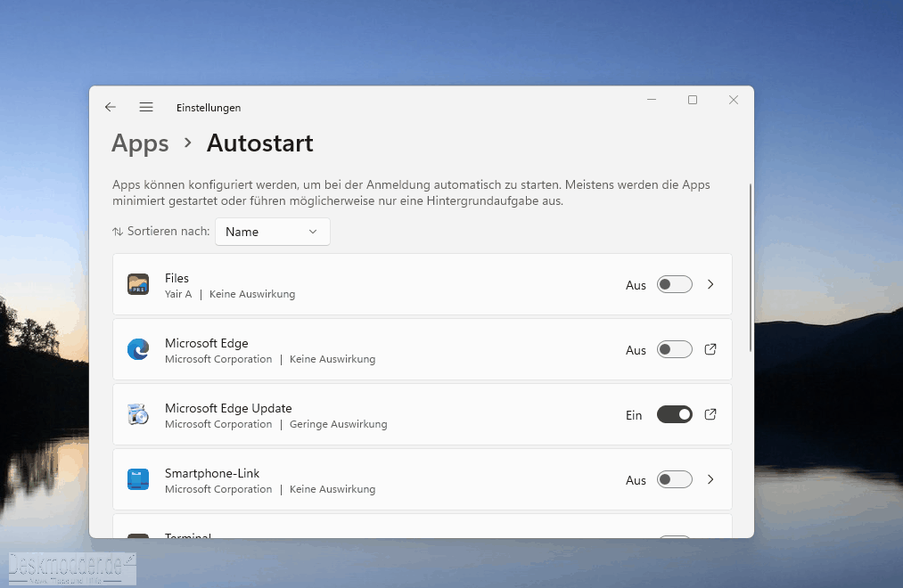Click the Microsoft Edge app icon
The width and height of the screenshot is (903, 588).
[x=138, y=349]
